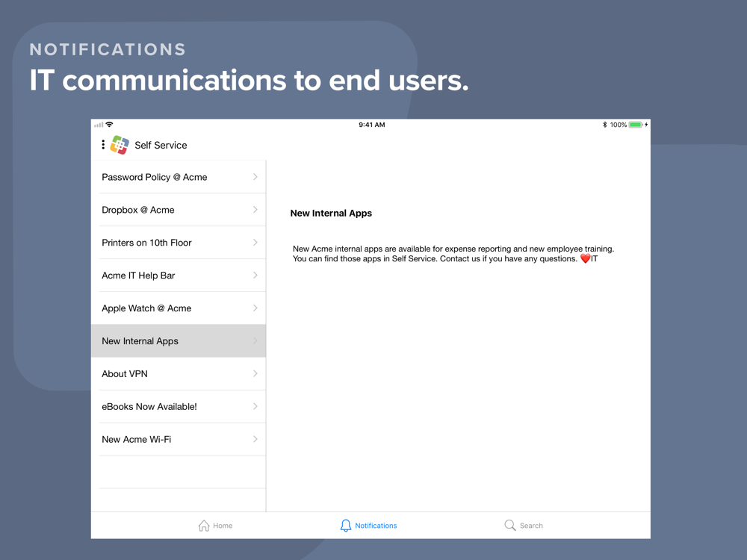
Task: Click the 100% battery percentage
Action: pos(619,125)
